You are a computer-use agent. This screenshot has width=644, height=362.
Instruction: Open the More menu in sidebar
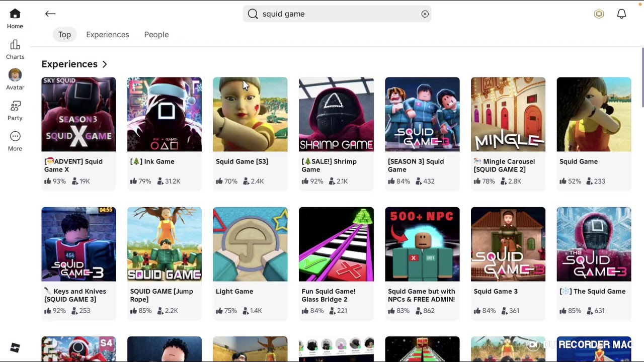(x=15, y=141)
